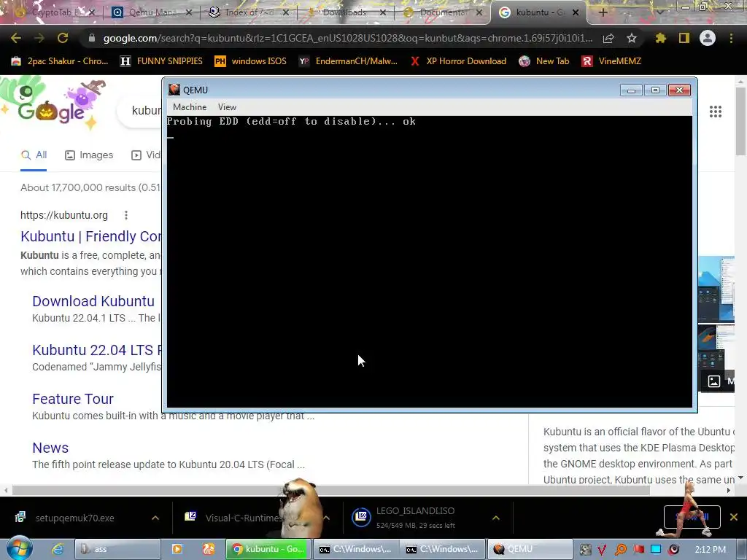This screenshot has height=560, width=747.
Task: Open the windows ISOS bookmark
Action: click(250, 61)
